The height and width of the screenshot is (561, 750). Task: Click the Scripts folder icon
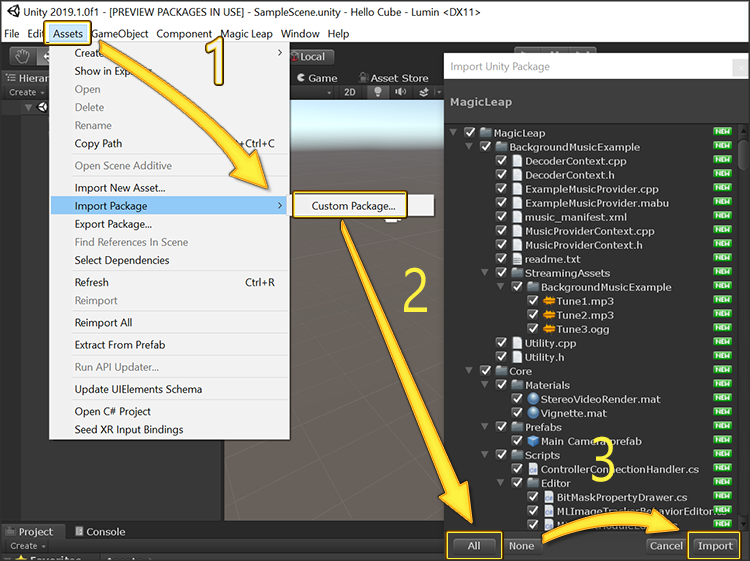coord(517,455)
